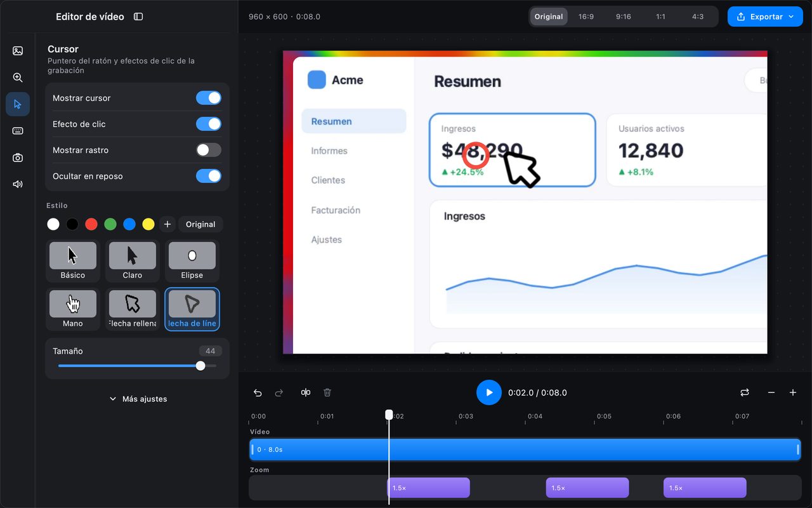Disable Efecto de clic switch
Viewport: 812px width, 508px height.
point(209,124)
